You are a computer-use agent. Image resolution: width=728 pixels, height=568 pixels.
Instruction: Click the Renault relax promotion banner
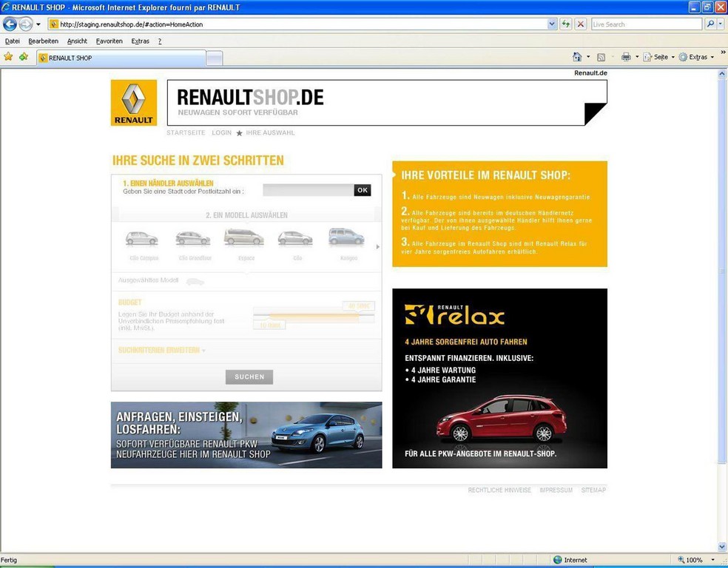point(499,378)
